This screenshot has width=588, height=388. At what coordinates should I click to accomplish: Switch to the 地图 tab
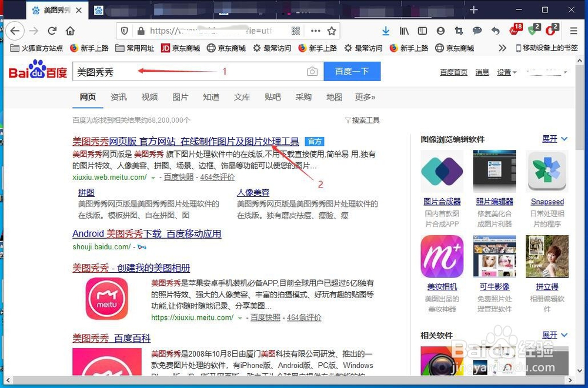(x=334, y=97)
